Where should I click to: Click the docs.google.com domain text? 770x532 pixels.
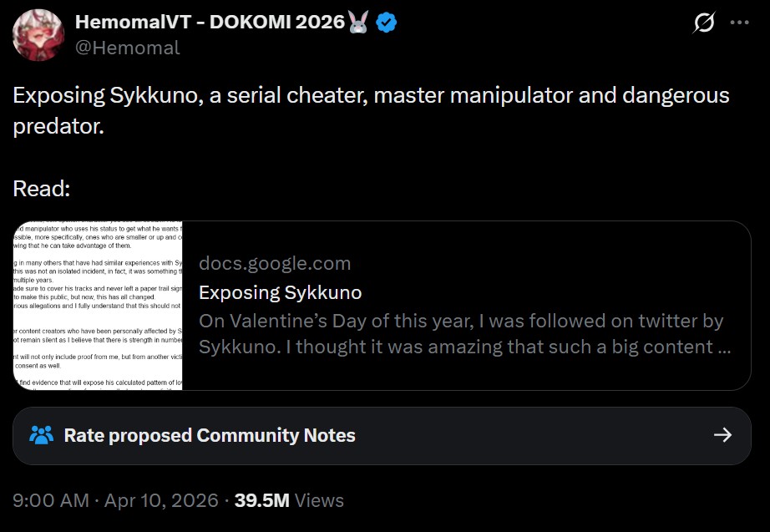coord(275,264)
